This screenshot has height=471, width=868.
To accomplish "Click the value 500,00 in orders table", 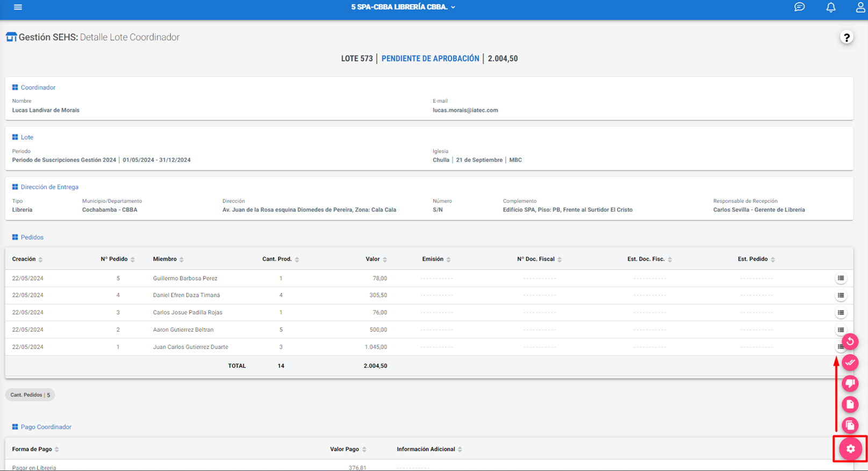I will [x=378, y=330].
